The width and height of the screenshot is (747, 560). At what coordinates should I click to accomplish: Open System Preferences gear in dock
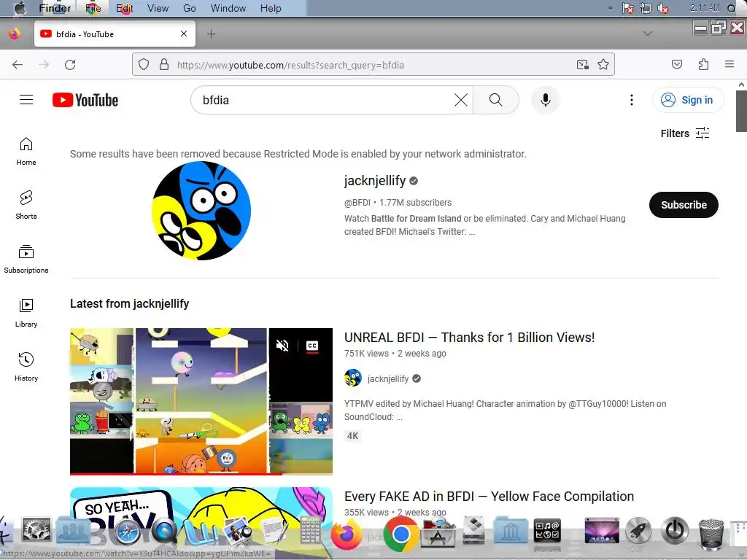[36, 530]
